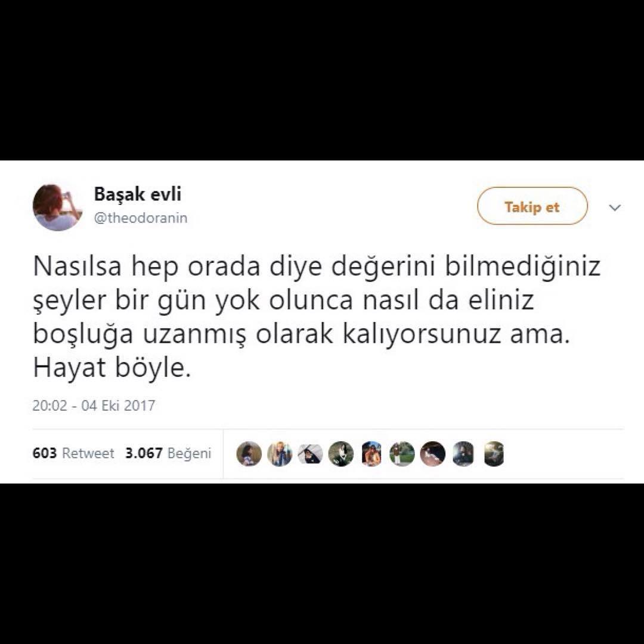Open the last liker avatar
The image size is (644, 644).
pos(494,453)
